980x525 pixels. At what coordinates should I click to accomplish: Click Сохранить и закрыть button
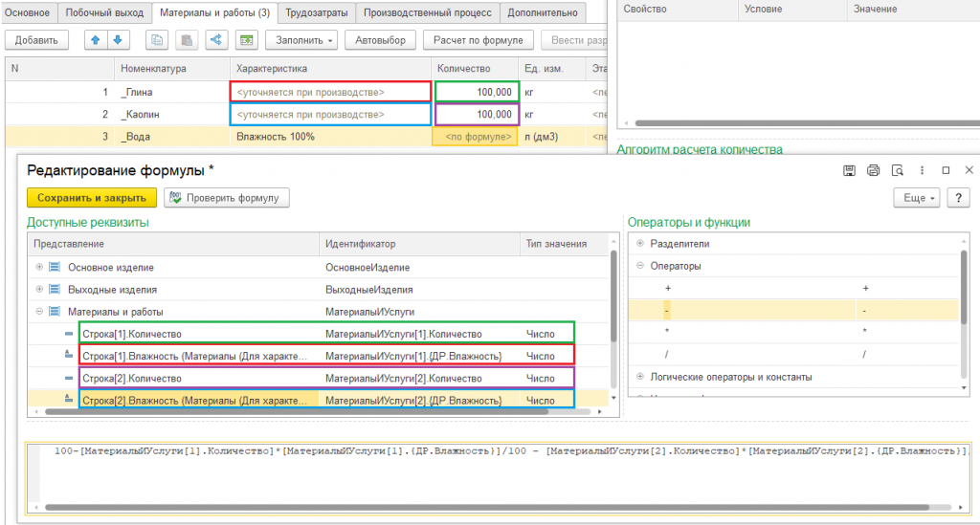point(91,198)
